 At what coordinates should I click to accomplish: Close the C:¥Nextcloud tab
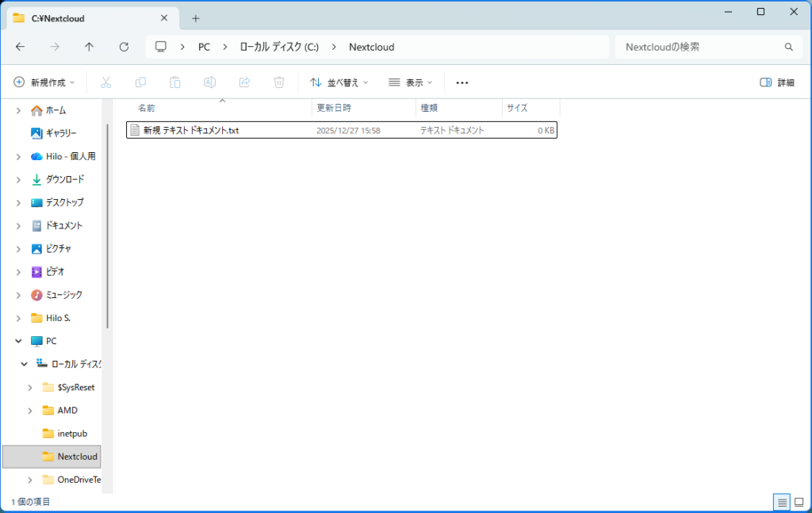(x=164, y=18)
